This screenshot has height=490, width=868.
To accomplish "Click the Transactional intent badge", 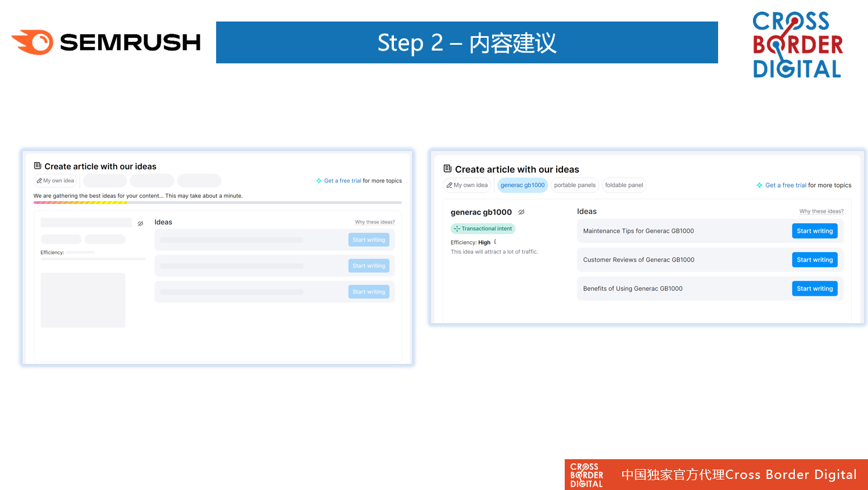I will click(x=483, y=229).
